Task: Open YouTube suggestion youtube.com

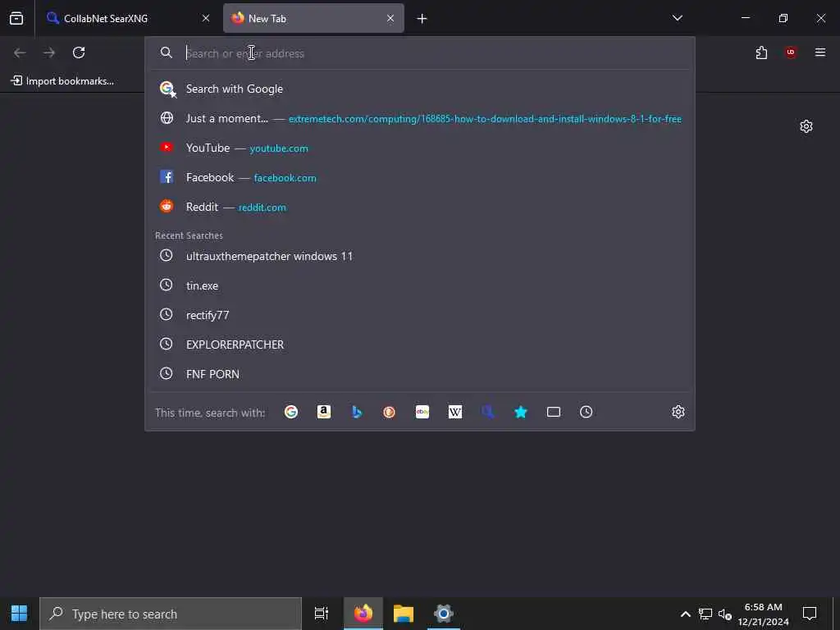Action: point(420,148)
